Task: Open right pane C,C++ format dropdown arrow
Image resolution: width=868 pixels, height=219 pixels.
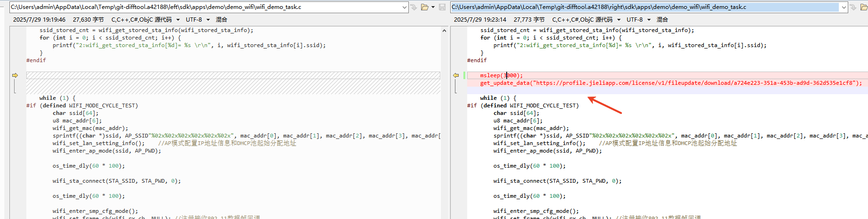Action: point(619,20)
